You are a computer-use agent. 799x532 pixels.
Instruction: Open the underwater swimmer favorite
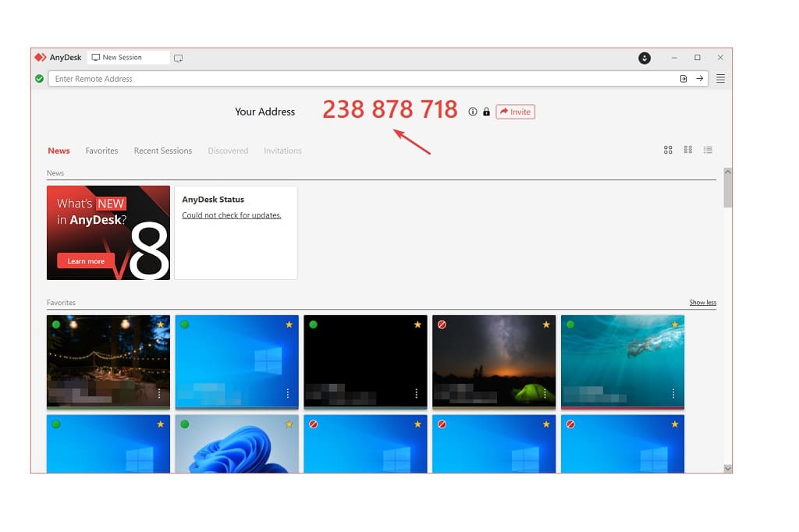(623, 362)
